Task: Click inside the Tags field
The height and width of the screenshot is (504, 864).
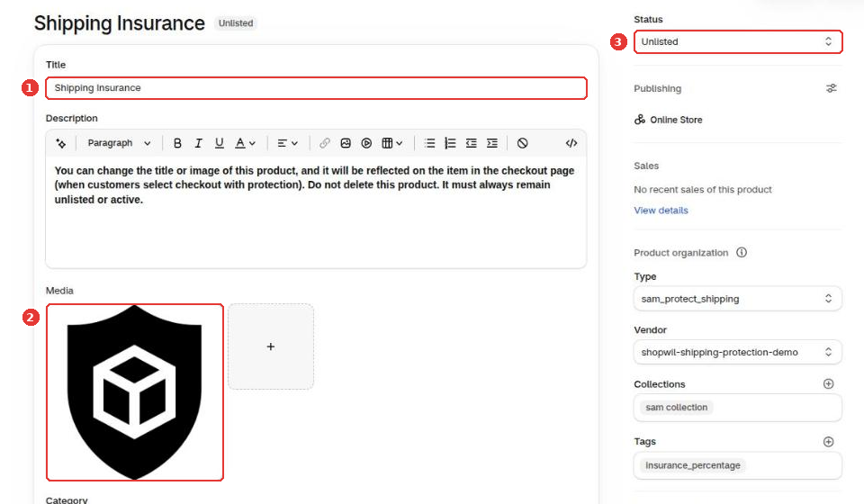Action: point(738,465)
